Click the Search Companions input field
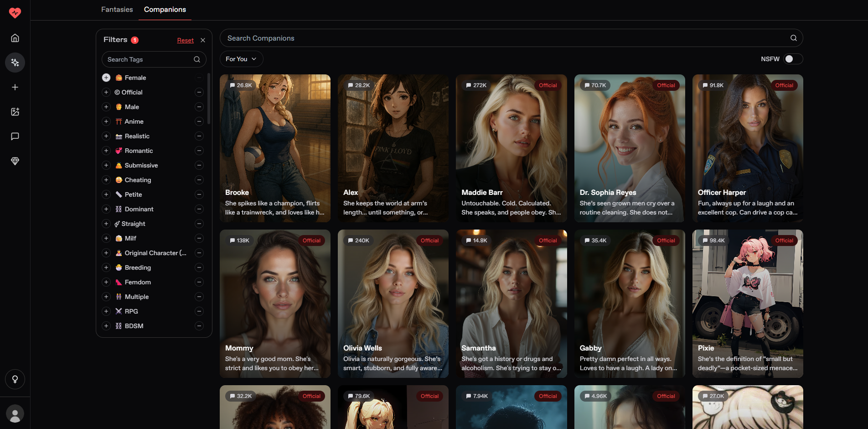 [511, 38]
